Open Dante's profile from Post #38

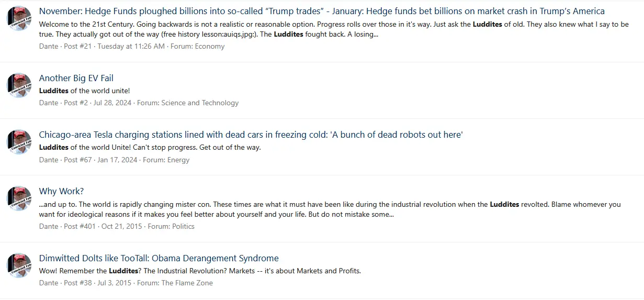coord(49,283)
